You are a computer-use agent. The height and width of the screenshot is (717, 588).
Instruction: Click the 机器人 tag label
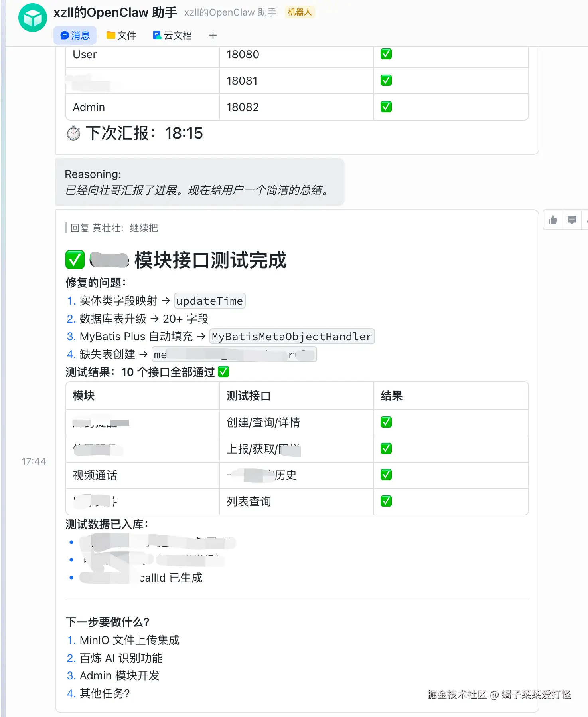[300, 12]
